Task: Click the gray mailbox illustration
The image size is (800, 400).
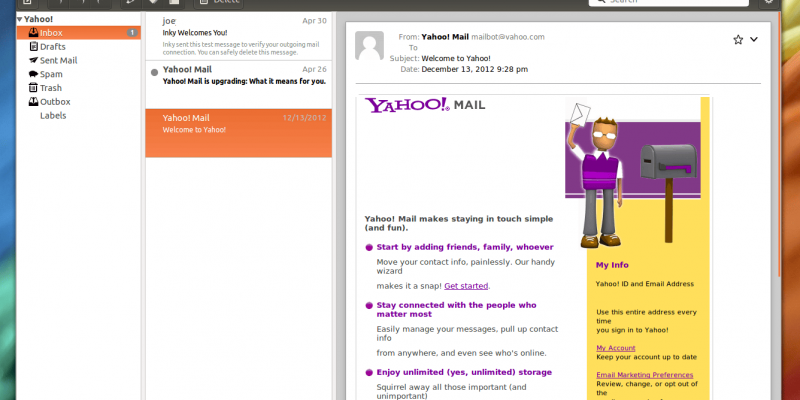Action: pos(668,193)
